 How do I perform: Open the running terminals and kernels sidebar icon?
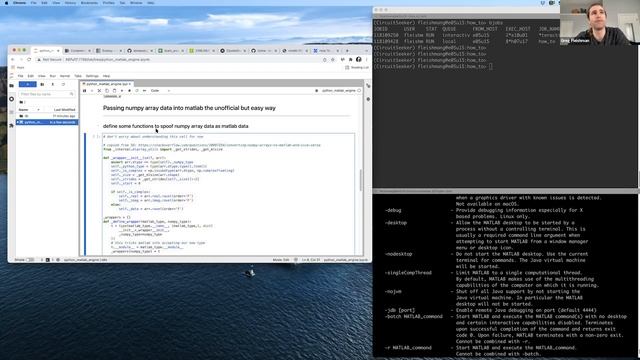11,99
